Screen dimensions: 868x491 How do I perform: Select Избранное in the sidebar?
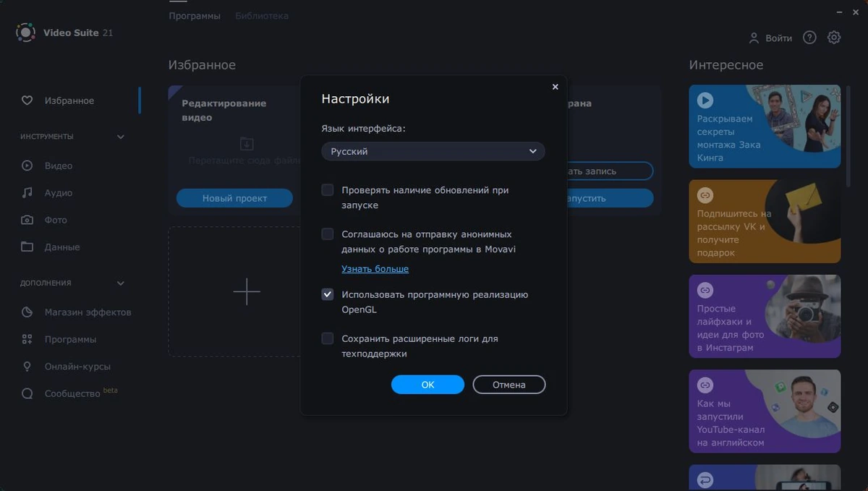pyautogui.click(x=69, y=101)
